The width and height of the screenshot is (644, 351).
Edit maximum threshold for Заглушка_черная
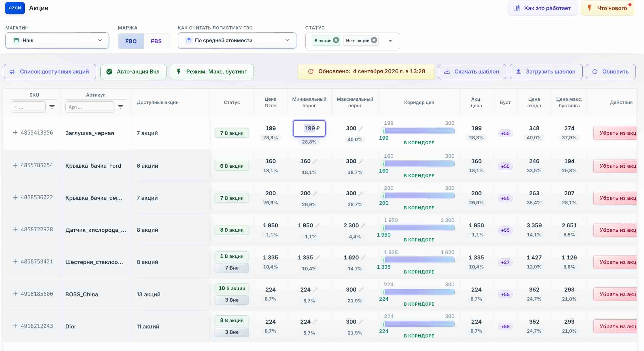coord(361,128)
